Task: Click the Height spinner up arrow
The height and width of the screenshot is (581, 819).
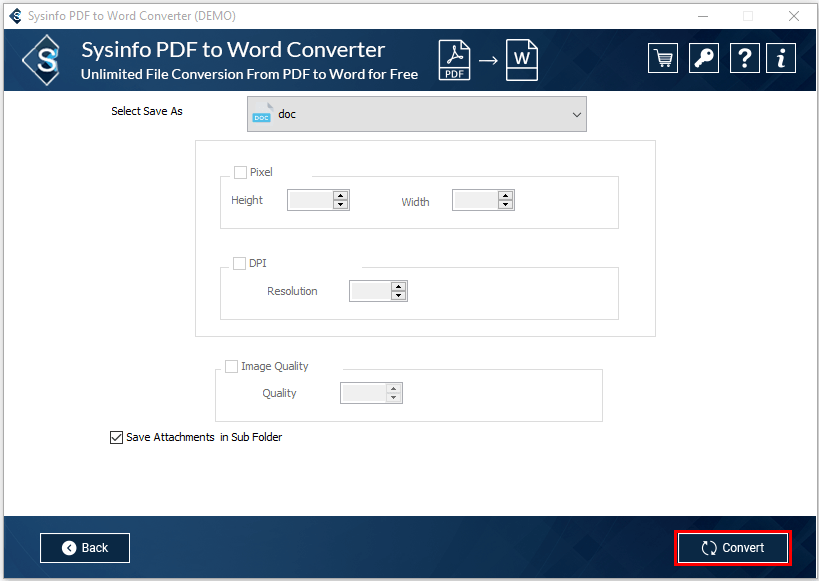Action: 341,196
